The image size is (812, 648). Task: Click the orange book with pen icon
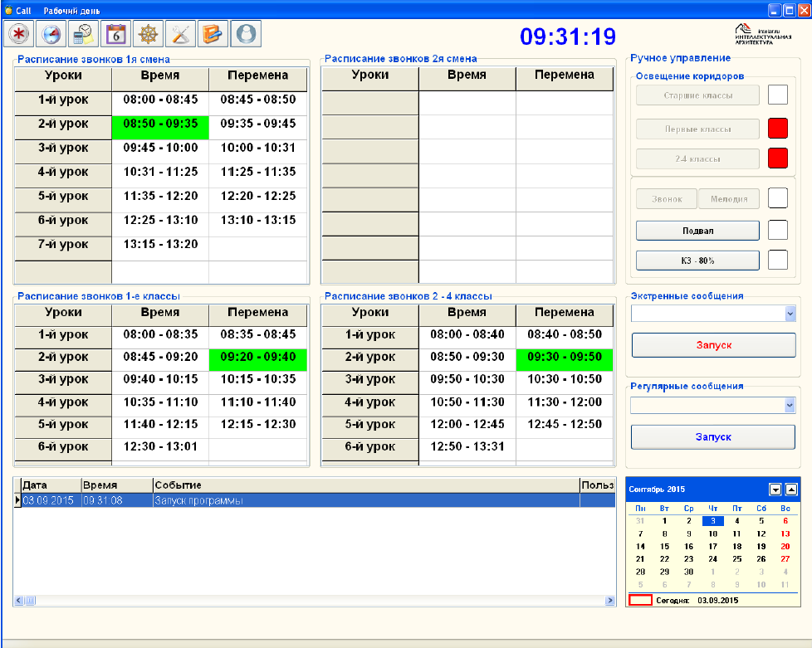pyautogui.click(x=213, y=34)
